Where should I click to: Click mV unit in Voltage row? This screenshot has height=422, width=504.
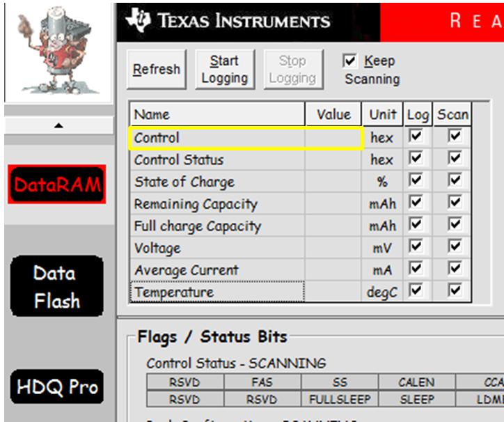(x=382, y=248)
